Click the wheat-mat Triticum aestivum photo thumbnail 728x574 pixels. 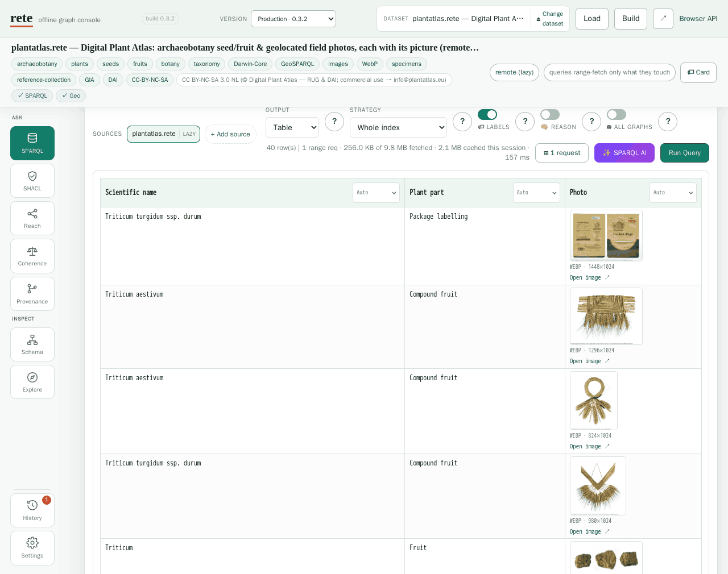(x=606, y=316)
